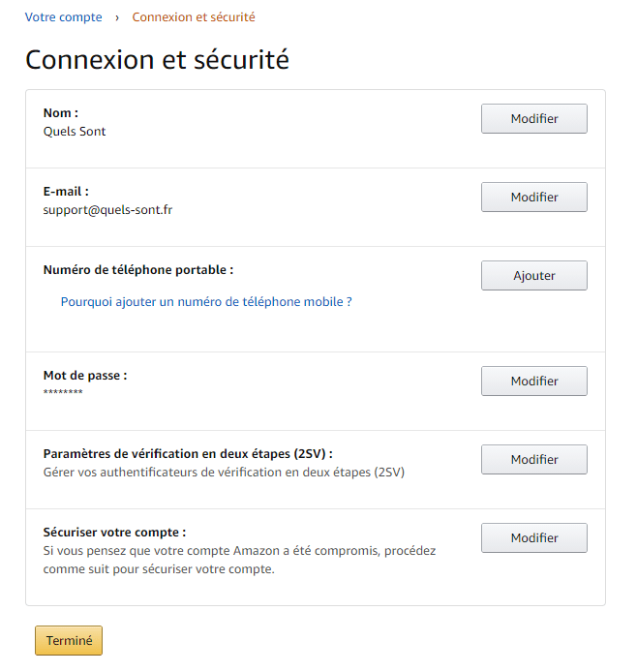Open the two-step verification (2SV) Modifier button
This screenshot has width=637, height=672.
point(533,460)
